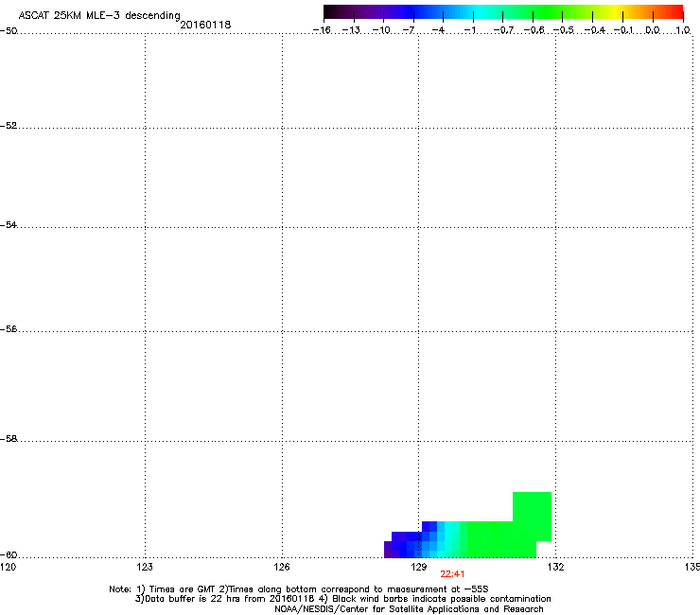Click the color scale label -0.6
The image size is (700, 615).
534,30
